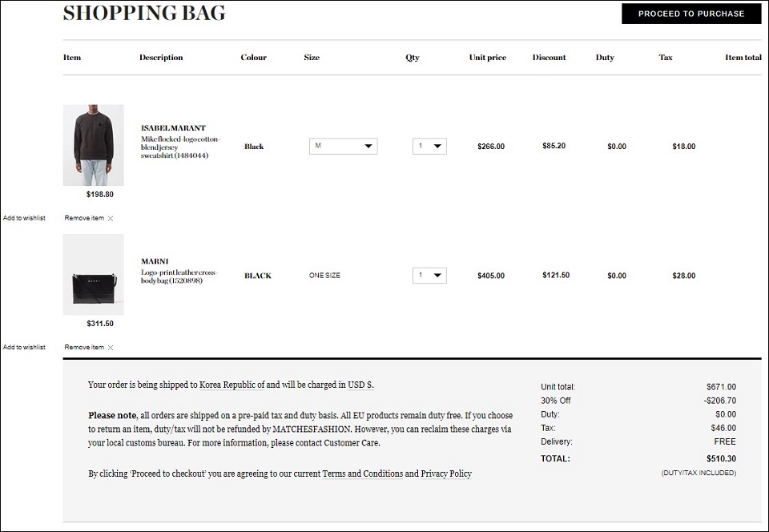769x532 pixels.
Task: Open the Privacy Policy link
Action: click(446, 474)
